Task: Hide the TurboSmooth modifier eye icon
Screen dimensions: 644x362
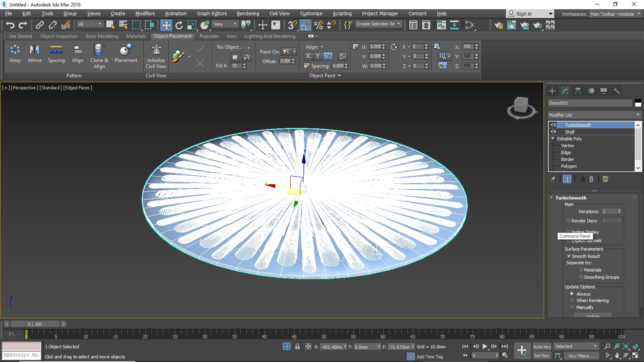Action: tap(553, 125)
